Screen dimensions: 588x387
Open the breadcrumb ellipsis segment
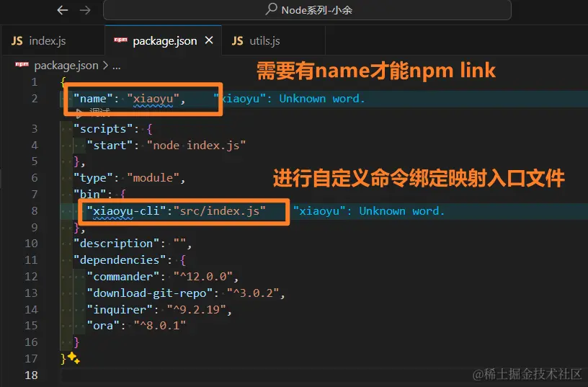(117, 66)
